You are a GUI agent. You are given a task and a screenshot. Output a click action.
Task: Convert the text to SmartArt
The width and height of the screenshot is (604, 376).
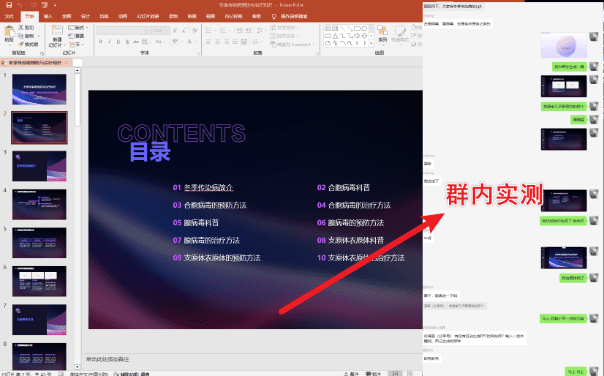(291, 44)
